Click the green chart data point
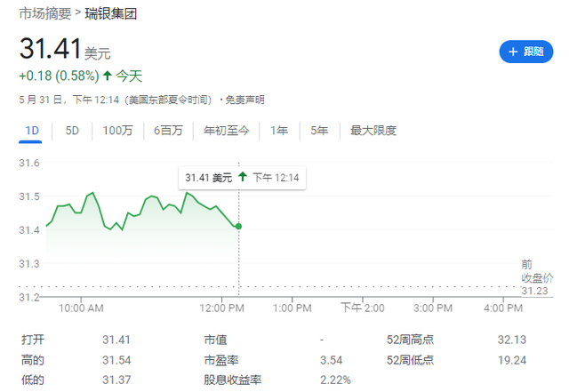 click(238, 227)
